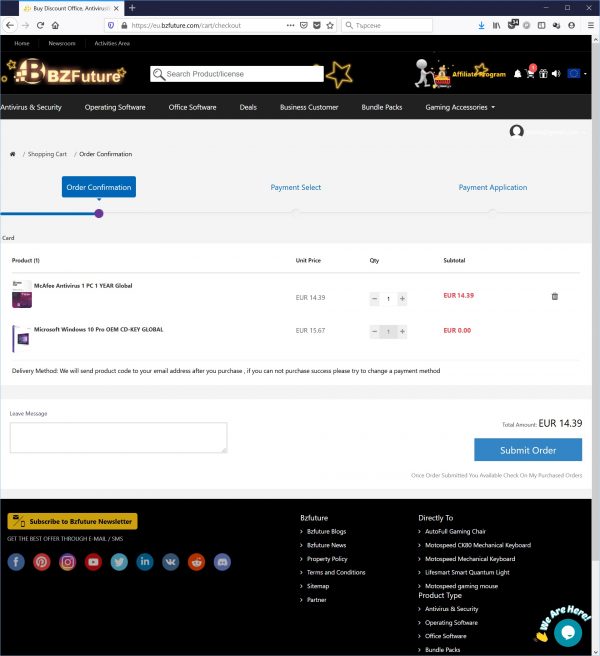The height and width of the screenshot is (656, 600).
Task: Subscribe to Bzfuture Newsletter button
Action: click(x=72, y=521)
